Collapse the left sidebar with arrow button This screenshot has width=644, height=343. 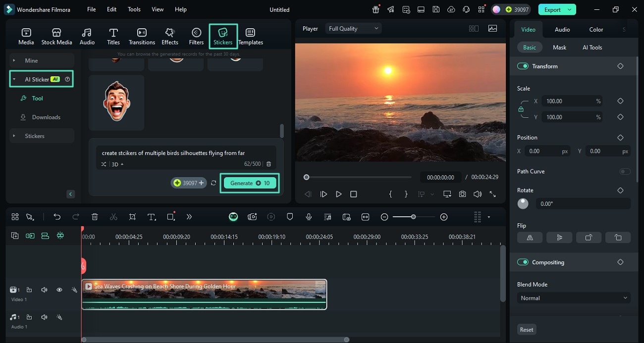(70, 195)
